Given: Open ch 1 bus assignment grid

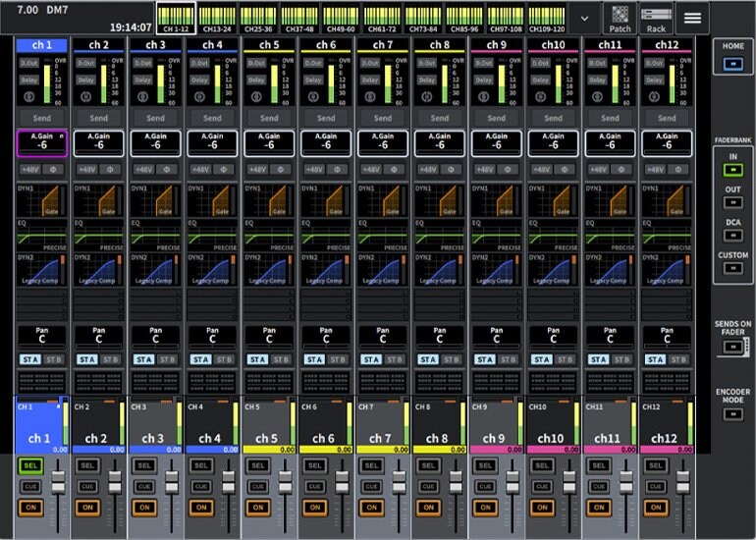Looking at the screenshot, I should click(x=42, y=383).
